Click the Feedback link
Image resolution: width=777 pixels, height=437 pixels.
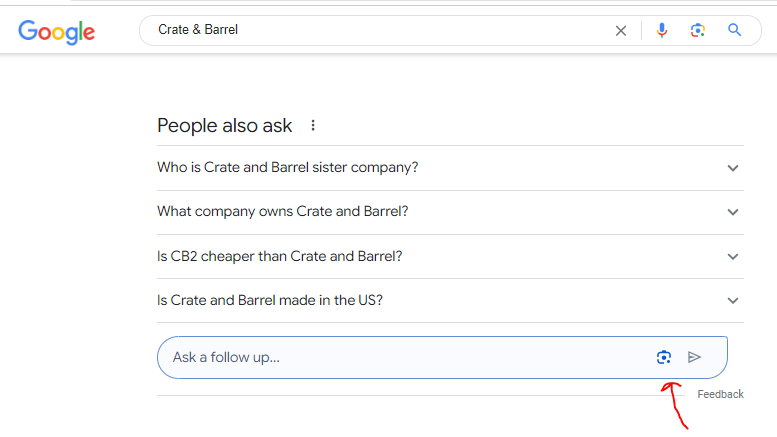[x=720, y=394]
